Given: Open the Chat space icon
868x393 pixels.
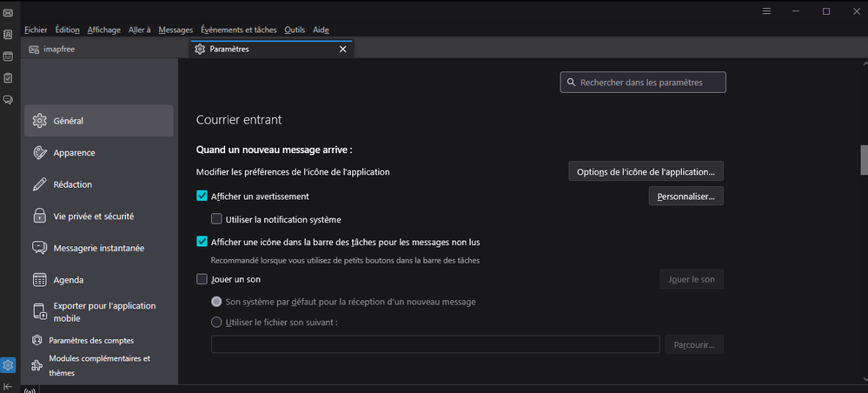Looking at the screenshot, I should pyautogui.click(x=8, y=100).
